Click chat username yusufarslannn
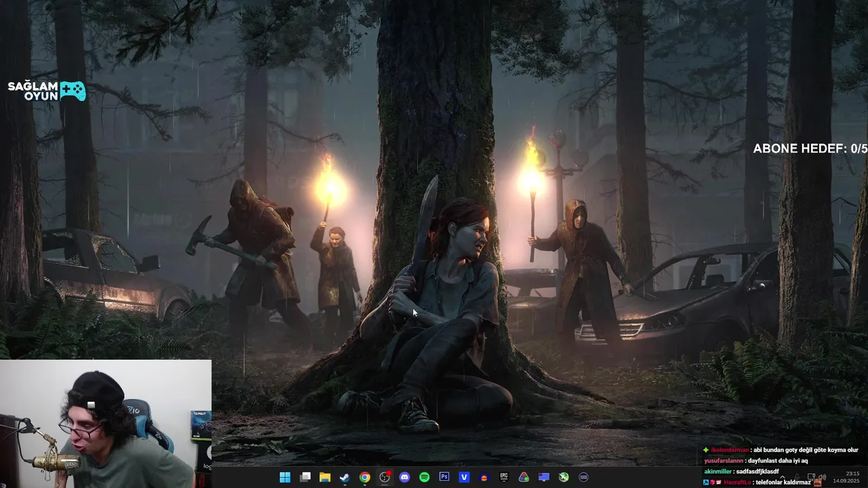This screenshot has width=868, height=488. click(x=724, y=460)
